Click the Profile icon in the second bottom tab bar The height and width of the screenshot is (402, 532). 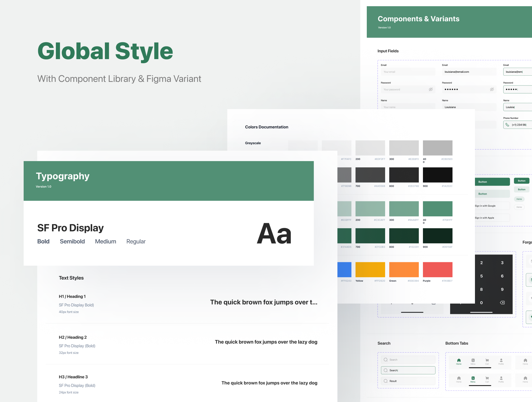pyautogui.click(x=501, y=378)
